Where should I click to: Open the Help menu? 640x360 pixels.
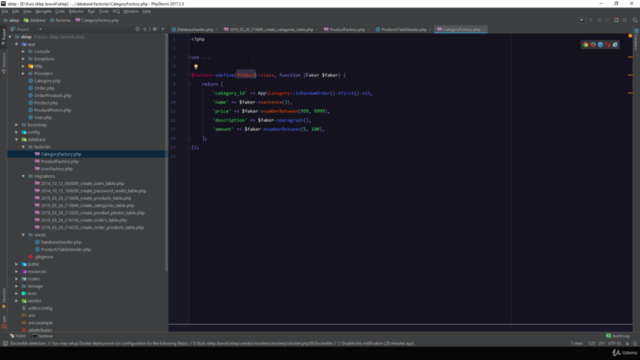tap(147, 11)
